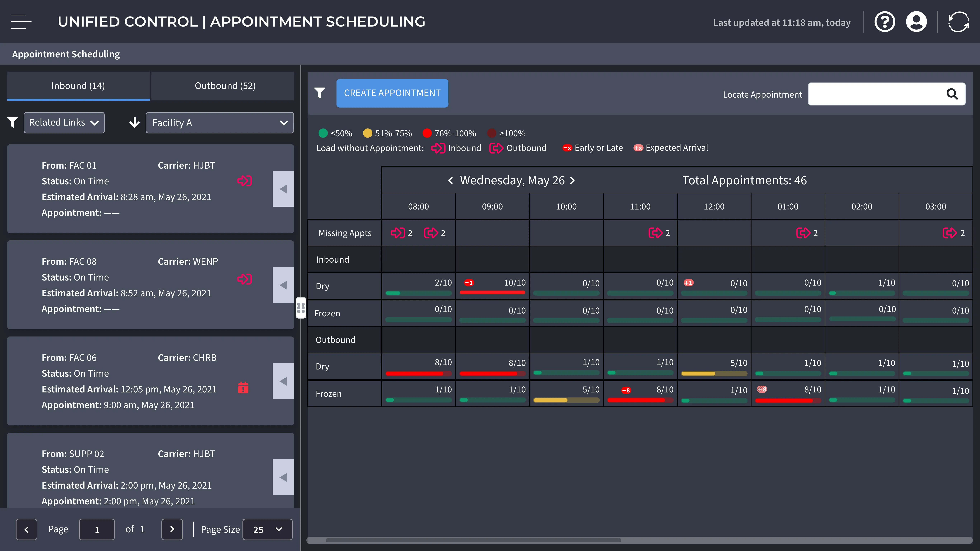
Task: Open the Facility A dropdown
Action: click(x=220, y=123)
